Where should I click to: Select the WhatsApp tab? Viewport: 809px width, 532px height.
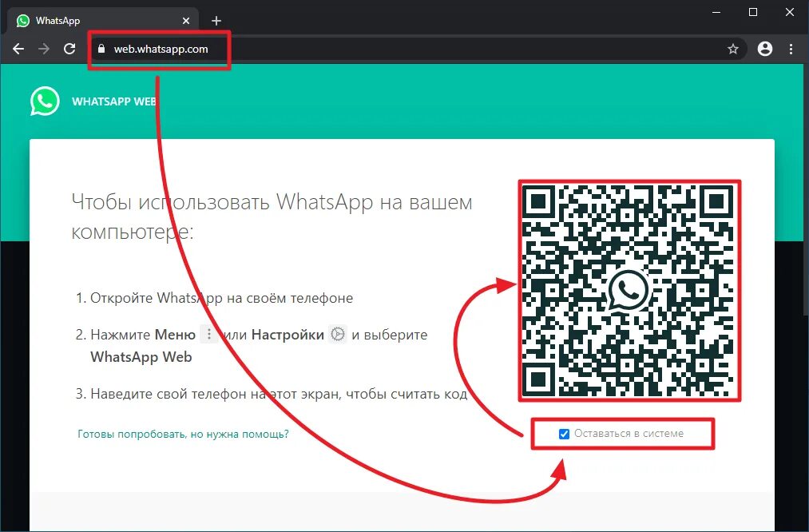(x=103, y=21)
